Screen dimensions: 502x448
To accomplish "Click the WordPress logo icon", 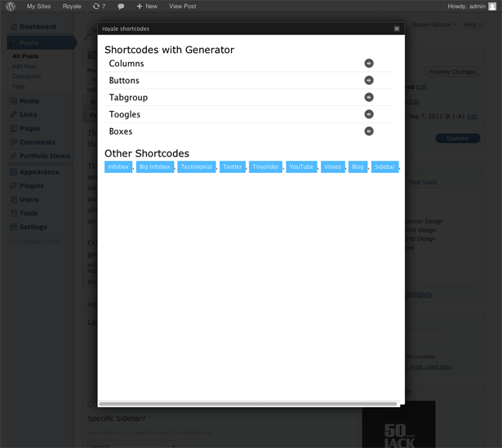I will pos(11,7).
